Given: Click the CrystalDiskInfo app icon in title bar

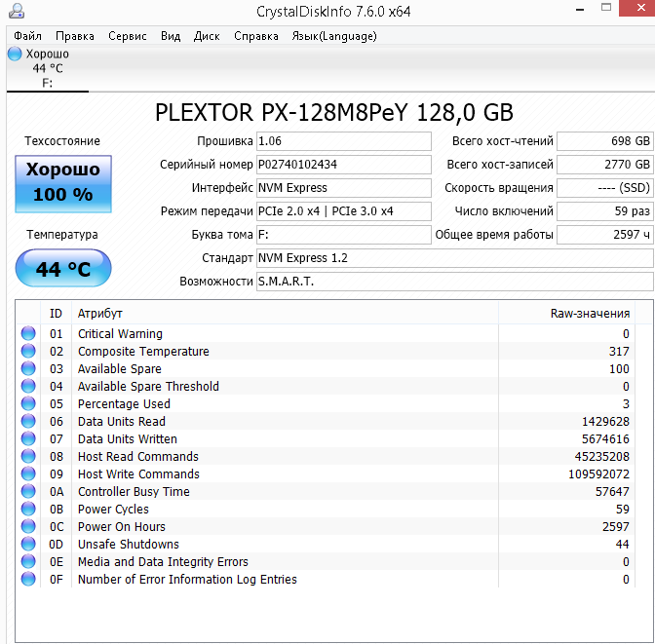Looking at the screenshot, I should 17,11.
